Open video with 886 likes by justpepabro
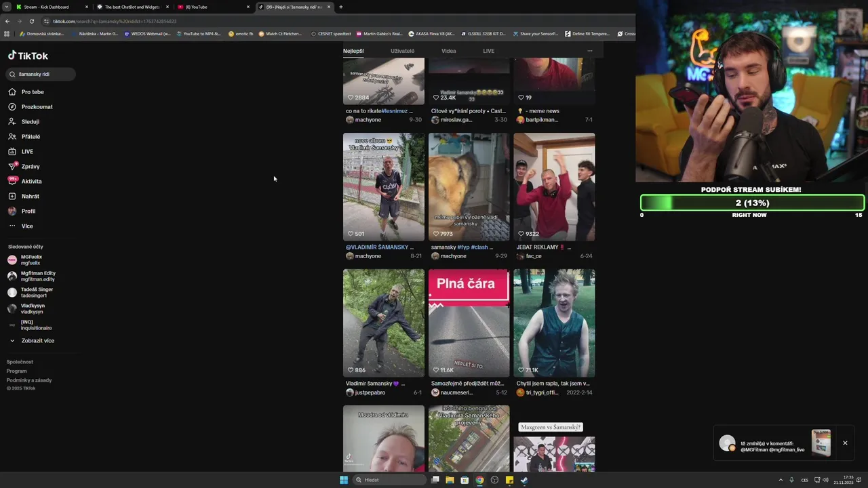This screenshot has width=868, height=488. click(384, 323)
